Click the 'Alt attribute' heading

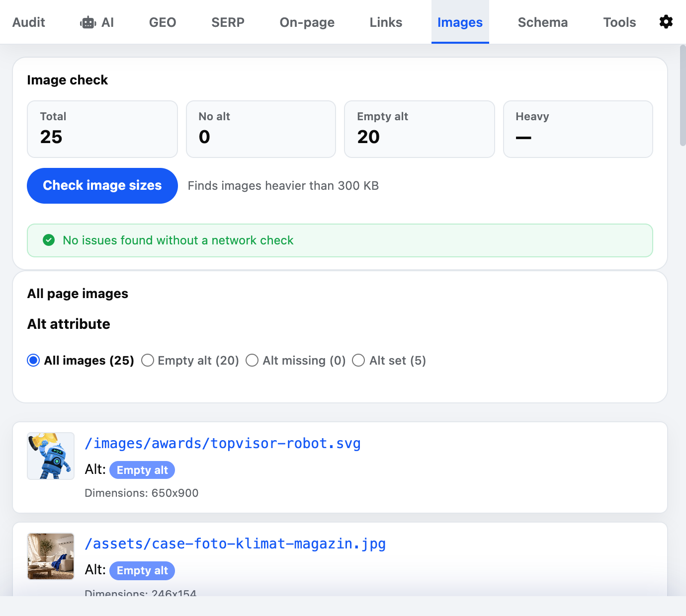click(x=69, y=324)
